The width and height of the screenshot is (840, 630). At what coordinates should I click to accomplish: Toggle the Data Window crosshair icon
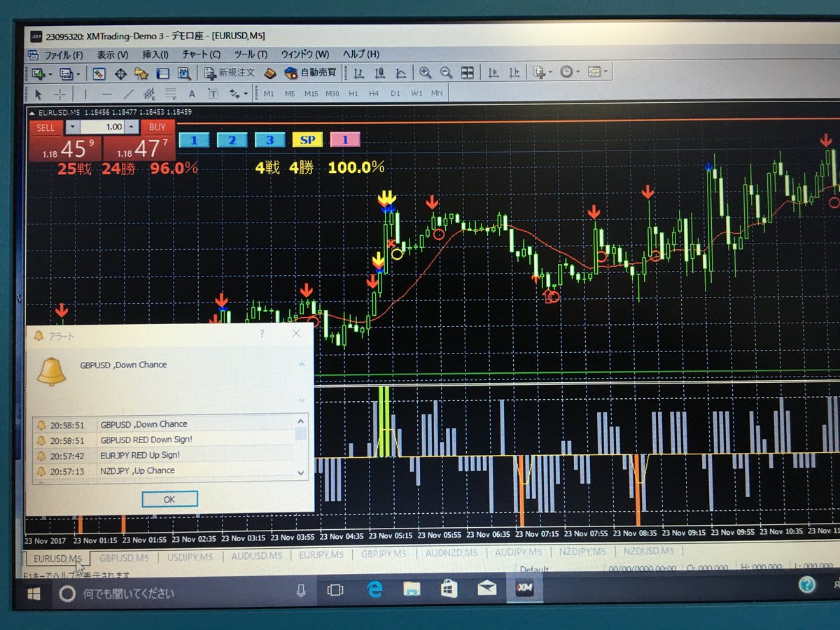click(120, 73)
